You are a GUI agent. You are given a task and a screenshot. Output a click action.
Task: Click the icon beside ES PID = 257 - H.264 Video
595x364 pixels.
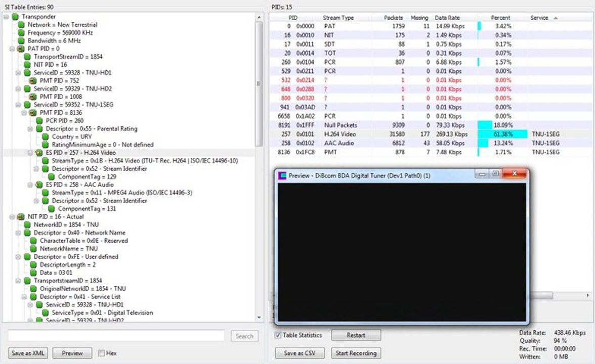pos(39,153)
